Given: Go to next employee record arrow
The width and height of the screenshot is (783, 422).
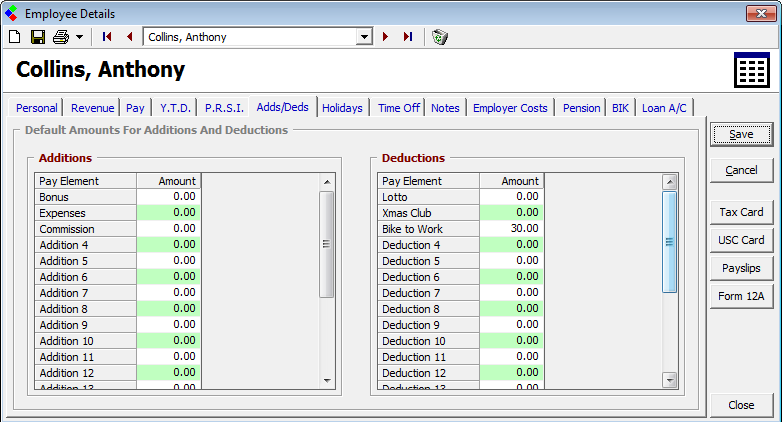Looking at the screenshot, I should (x=386, y=37).
